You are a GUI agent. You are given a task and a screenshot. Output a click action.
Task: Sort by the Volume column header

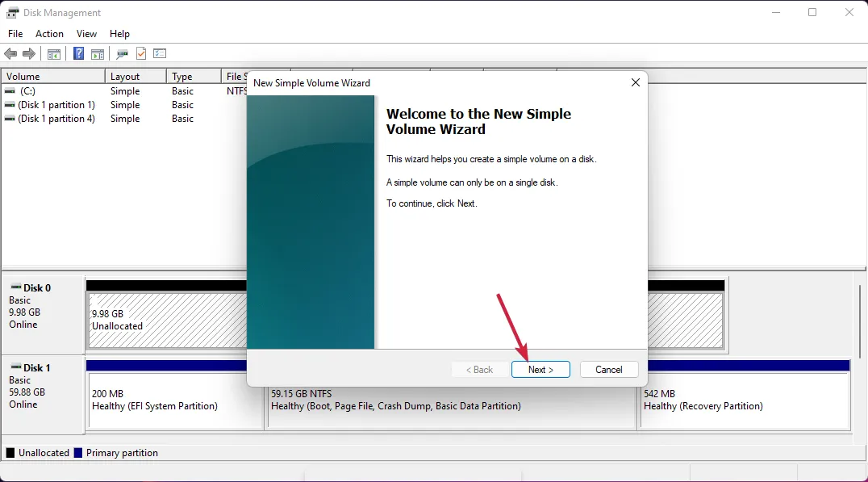point(53,77)
